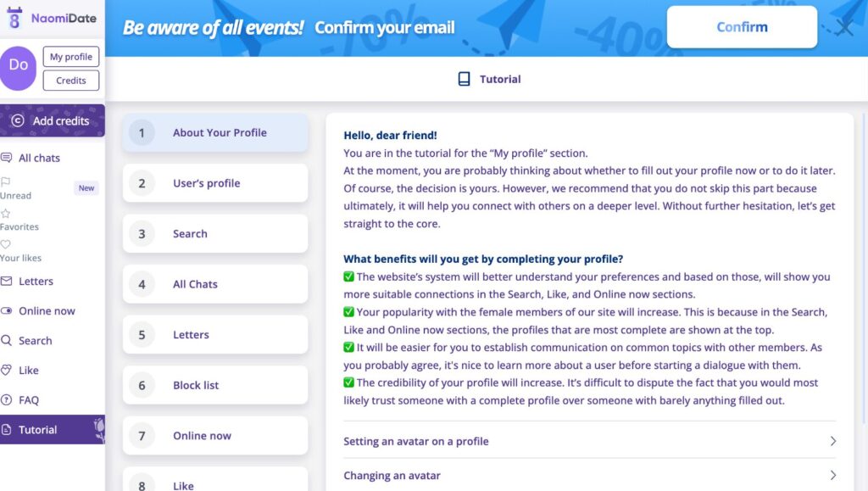Open the 'All Chats' tutorial step 4
This screenshot has height=491, width=868.
[x=214, y=284]
